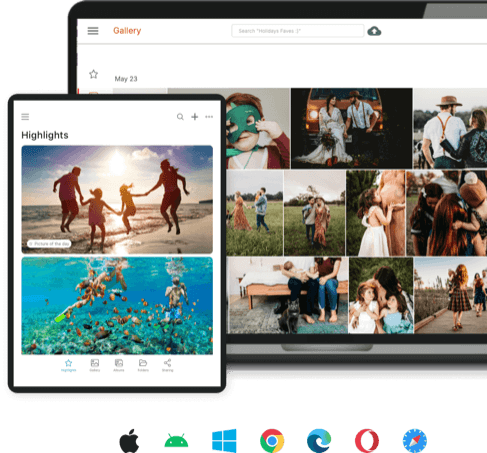Open the beach family jumping photo
This screenshot has height=453, width=487.
[117, 199]
